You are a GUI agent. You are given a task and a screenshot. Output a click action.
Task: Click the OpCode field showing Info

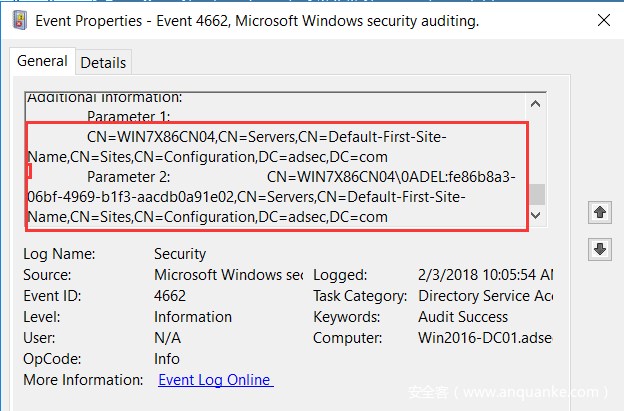(x=167, y=359)
